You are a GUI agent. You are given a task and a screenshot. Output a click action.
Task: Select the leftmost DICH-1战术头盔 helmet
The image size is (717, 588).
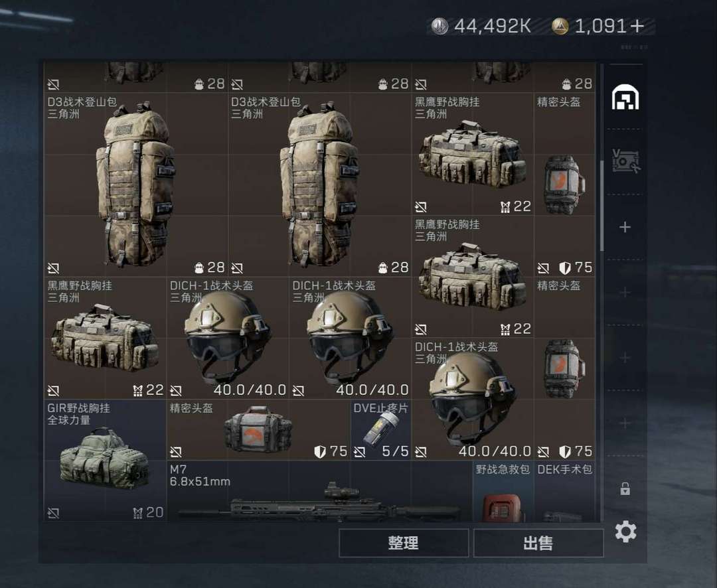tap(228, 338)
